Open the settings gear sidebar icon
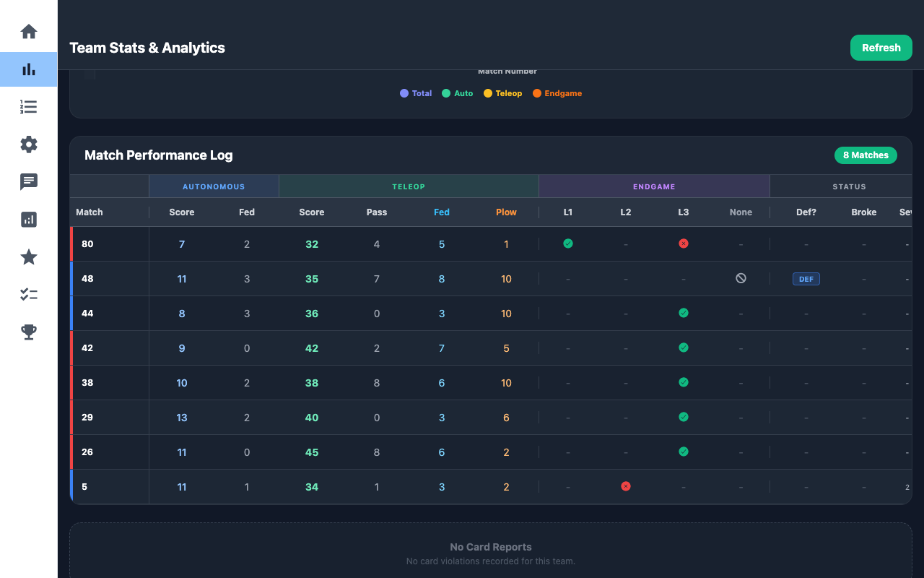This screenshot has width=924, height=578. [x=29, y=144]
